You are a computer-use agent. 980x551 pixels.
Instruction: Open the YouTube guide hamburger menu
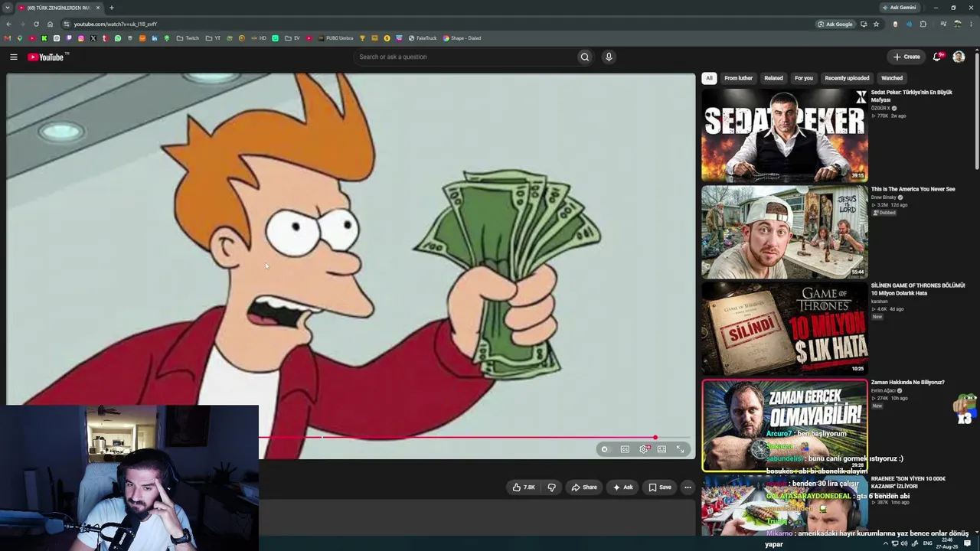[x=13, y=57]
